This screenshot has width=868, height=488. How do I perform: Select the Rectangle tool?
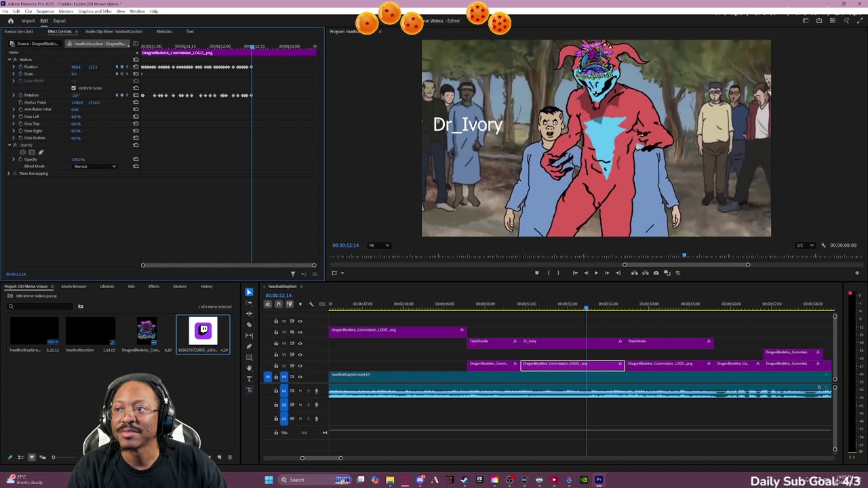pyautogui.click(x=249, y=357)
